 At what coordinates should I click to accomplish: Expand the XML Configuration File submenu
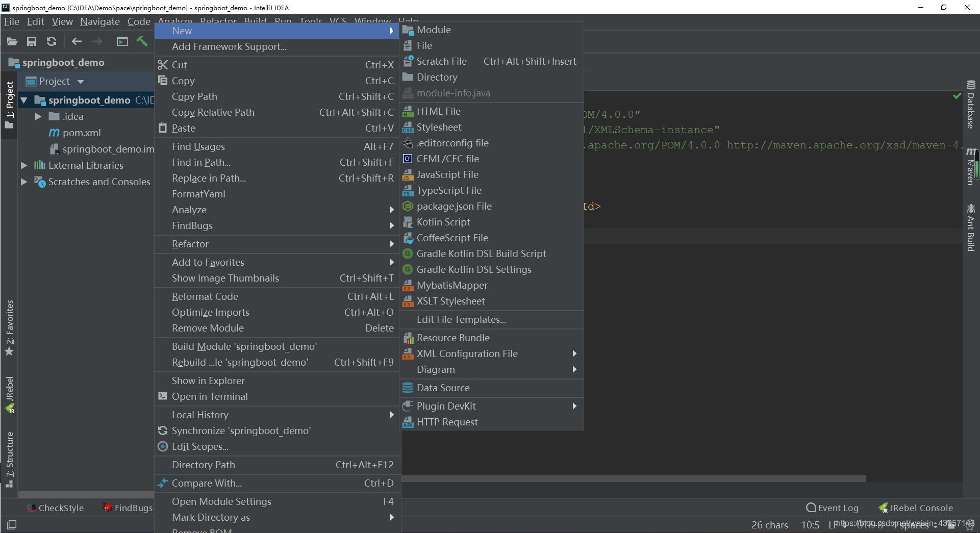491,354
